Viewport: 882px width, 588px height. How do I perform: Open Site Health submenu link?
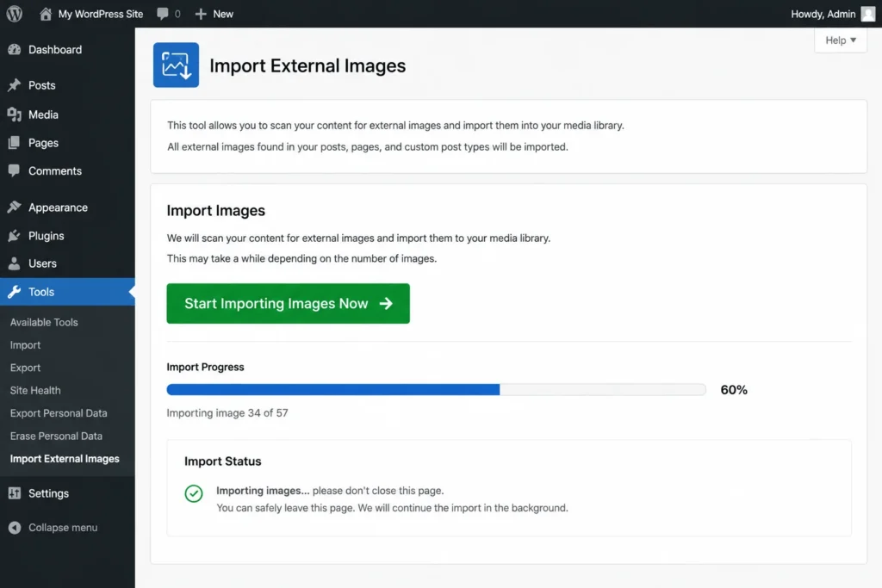tap(34, 390)
